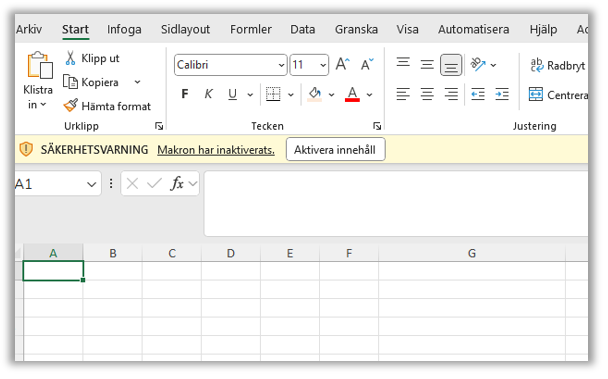Switch to the Infoga tab
Viewport: 608px width, 379px height.
124,29
